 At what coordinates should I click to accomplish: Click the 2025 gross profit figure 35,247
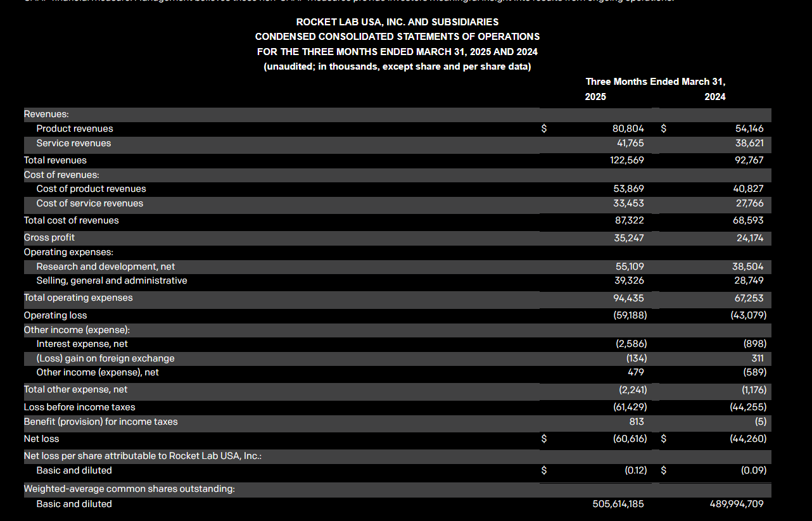coord(629,238)
